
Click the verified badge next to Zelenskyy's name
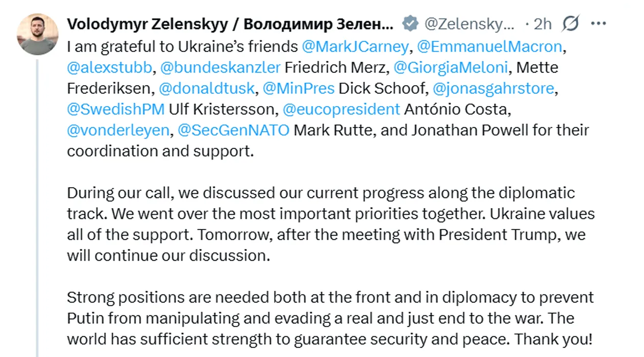(x=410, y=23)
